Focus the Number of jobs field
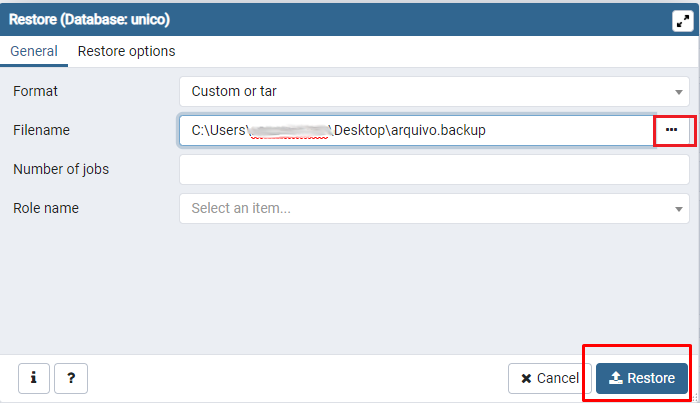This screenshot has width=700, height=403. [x=433, y=169]
